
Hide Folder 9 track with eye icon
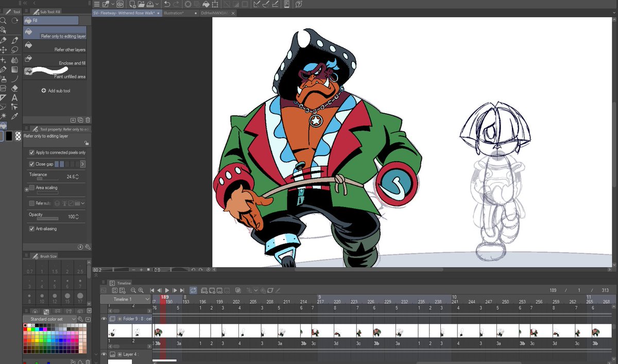click(x=104, y=319)
